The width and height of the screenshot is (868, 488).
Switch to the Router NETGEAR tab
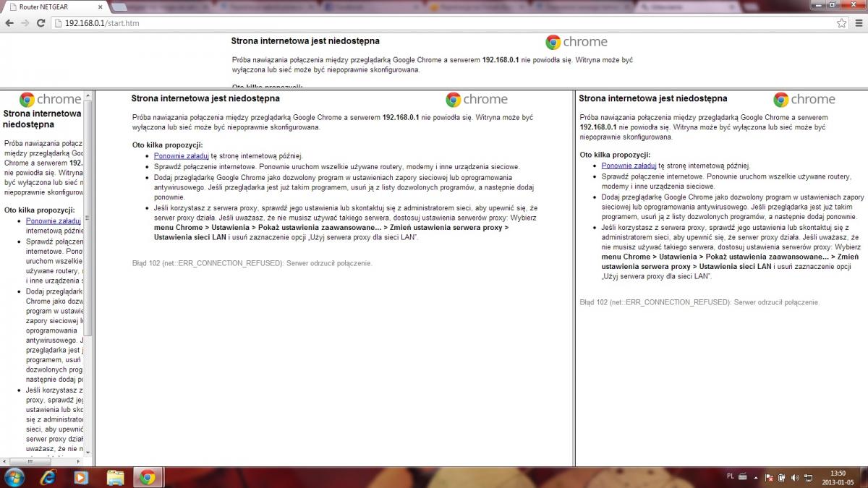tap(56, 7)
